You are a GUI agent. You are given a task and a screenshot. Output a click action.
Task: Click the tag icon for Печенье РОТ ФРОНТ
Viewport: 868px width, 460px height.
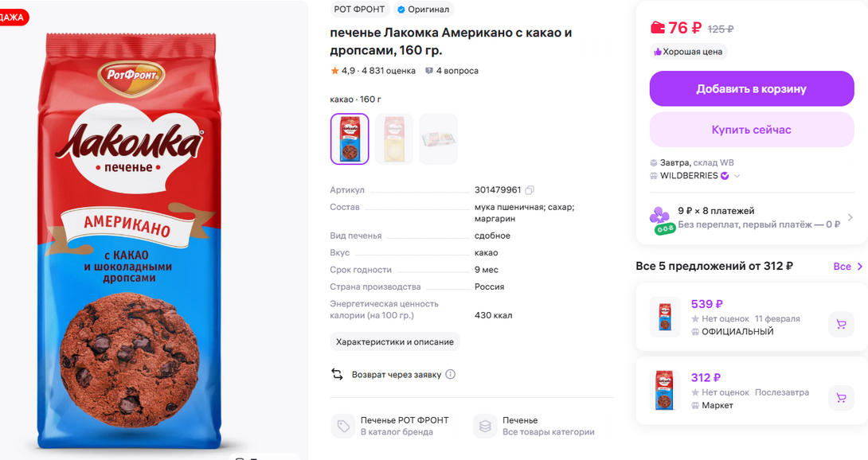[x=343, y=426]
